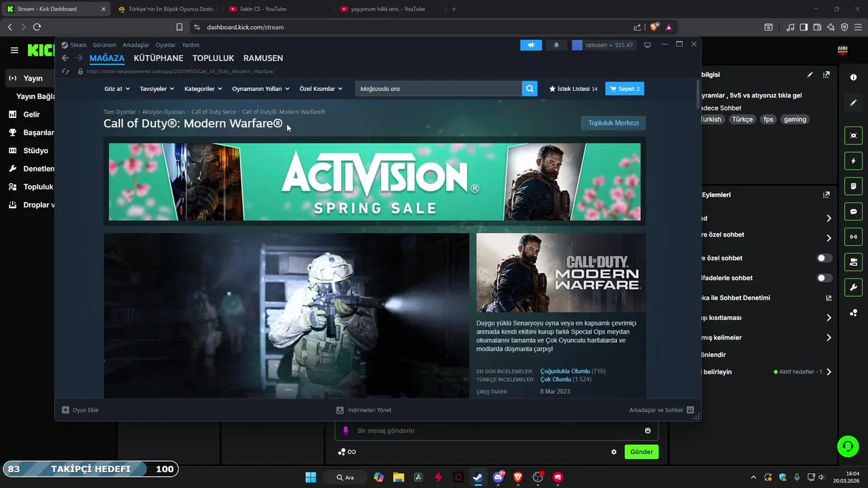Click Oyun Ekle in Steam footer
The image size is (868, 488).
[80, 410]
